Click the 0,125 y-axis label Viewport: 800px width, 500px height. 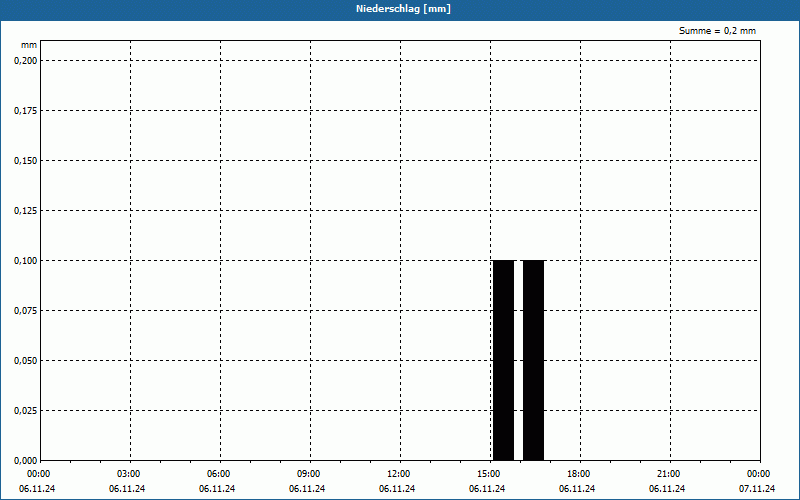pos(26,211)
